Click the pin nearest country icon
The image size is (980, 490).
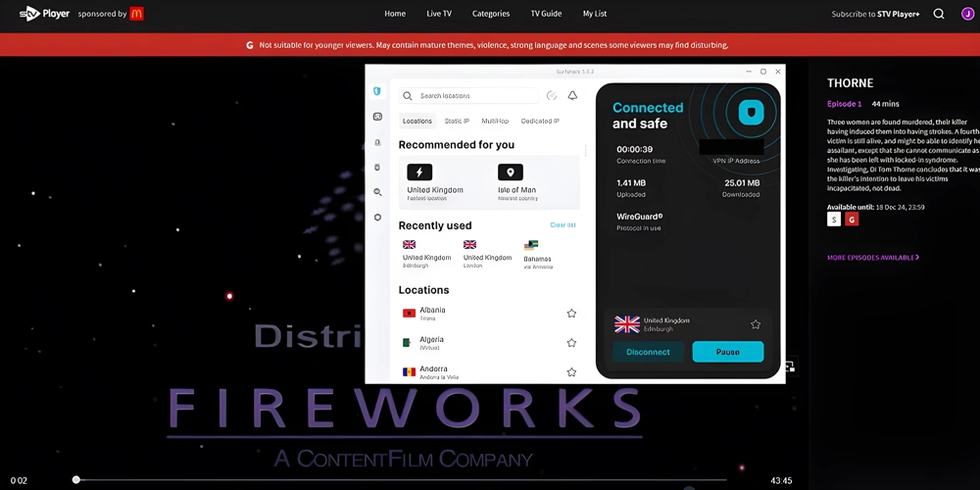[510, 171]
